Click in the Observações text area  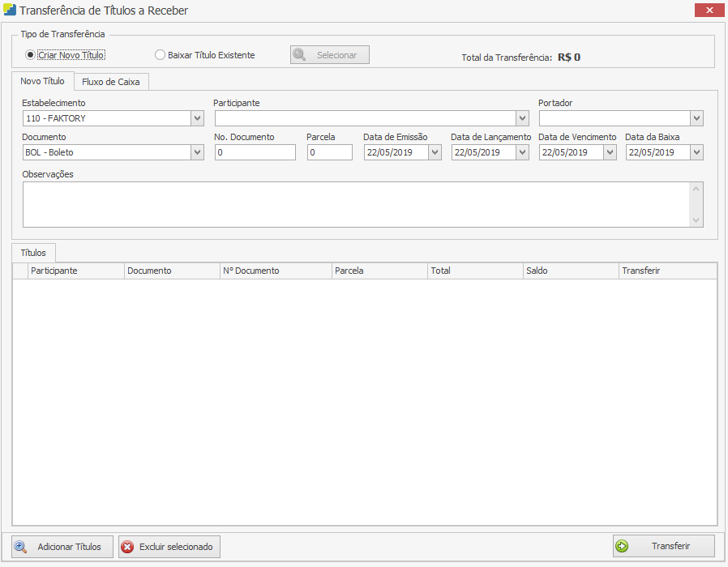click(x=355, y=204)
